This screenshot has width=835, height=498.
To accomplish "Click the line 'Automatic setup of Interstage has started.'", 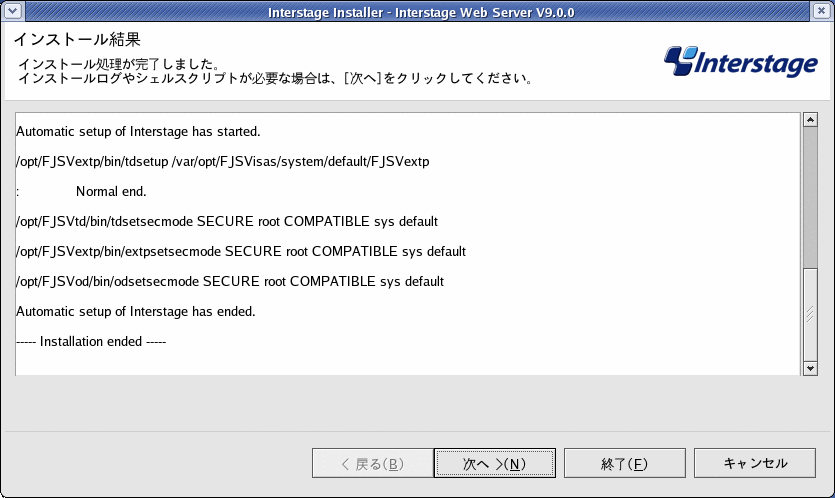I will 138,132.
